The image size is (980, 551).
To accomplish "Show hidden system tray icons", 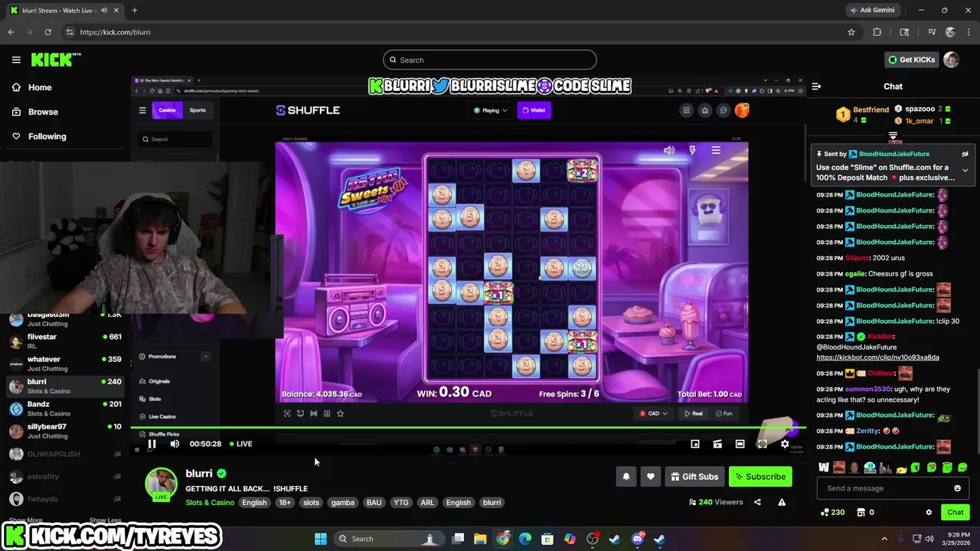I will (884, 539).
